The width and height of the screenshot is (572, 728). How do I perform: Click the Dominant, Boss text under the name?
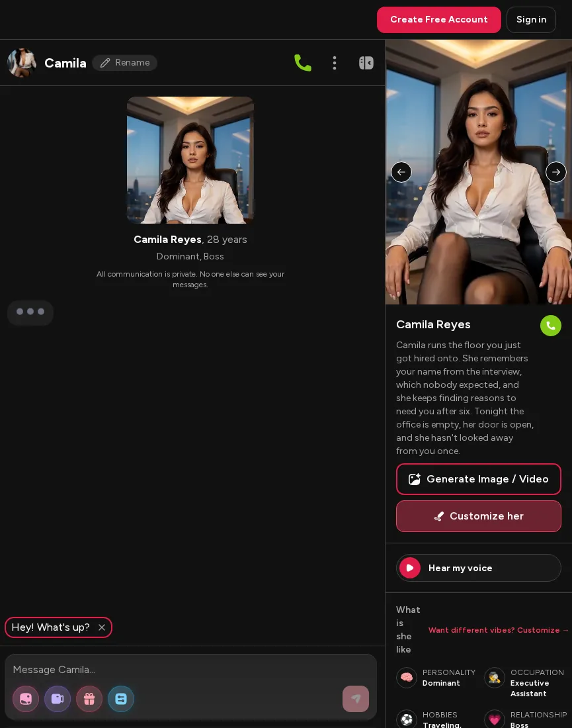click(190, 256)
